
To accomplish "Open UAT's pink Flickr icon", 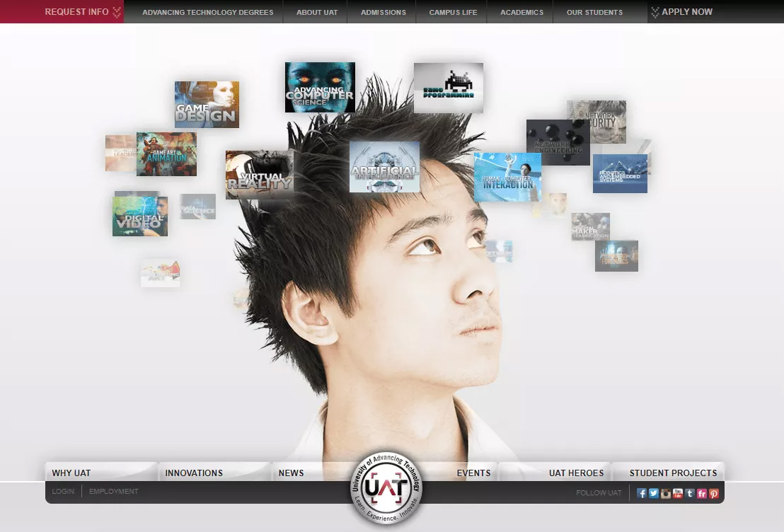I will coord(701,494).
